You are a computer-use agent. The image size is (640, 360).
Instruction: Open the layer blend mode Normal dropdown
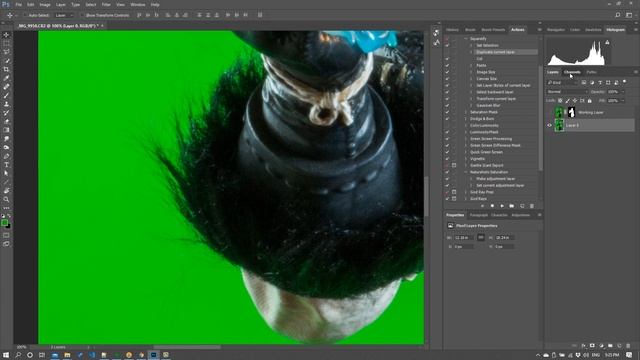[x=567, y=92]
